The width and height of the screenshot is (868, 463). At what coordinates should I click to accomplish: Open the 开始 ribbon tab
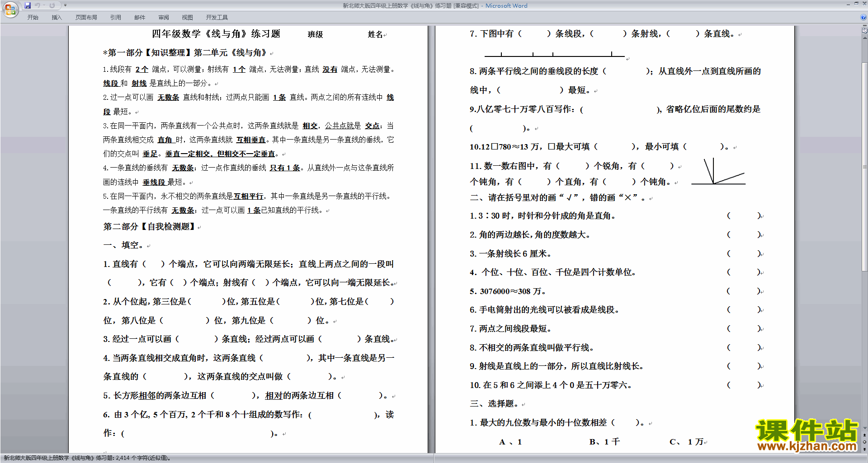pyautogui.click(x=33, y=17)
